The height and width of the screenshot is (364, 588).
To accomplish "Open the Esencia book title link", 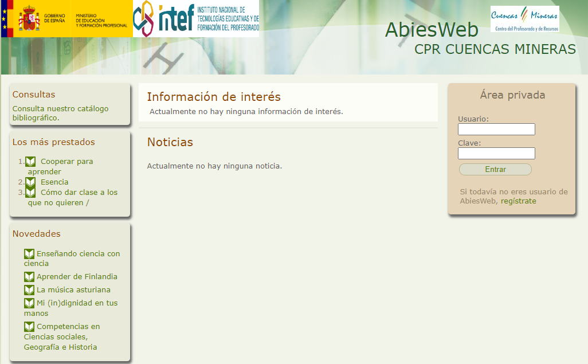I will tap(54, 182).
